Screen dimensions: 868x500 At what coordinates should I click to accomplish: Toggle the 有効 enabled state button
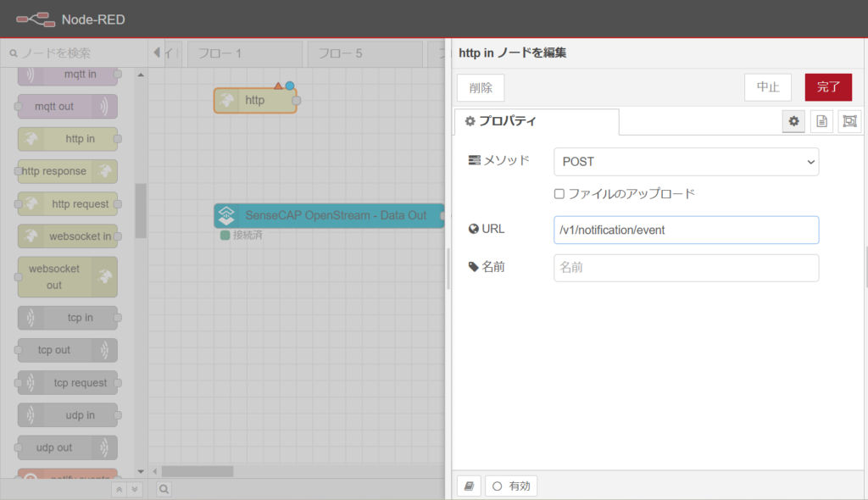(x=511, y=486)
